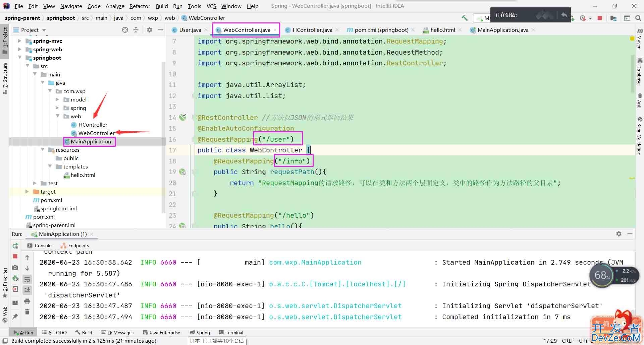Collapse the springboot module
Viewport: 644px width, 345px height.
(x=19, y=58)
